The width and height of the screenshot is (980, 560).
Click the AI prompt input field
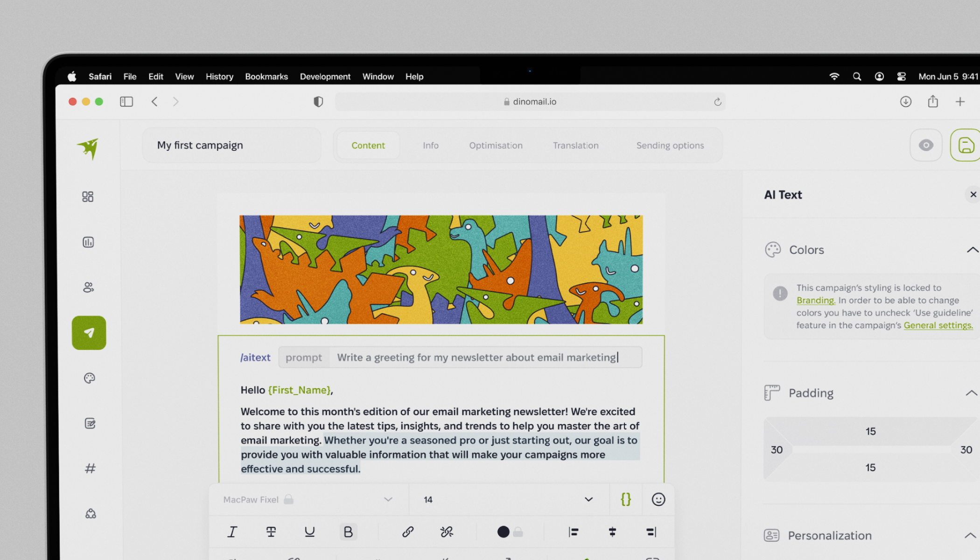pyautogui.click(x=460, y=357)
